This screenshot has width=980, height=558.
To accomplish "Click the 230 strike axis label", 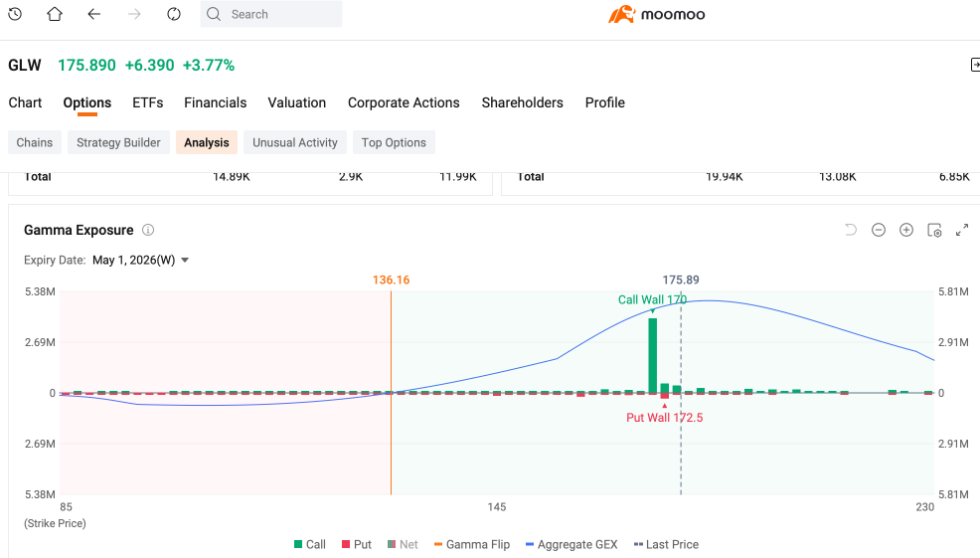I will pyautogui.click(x=924, y=506).
